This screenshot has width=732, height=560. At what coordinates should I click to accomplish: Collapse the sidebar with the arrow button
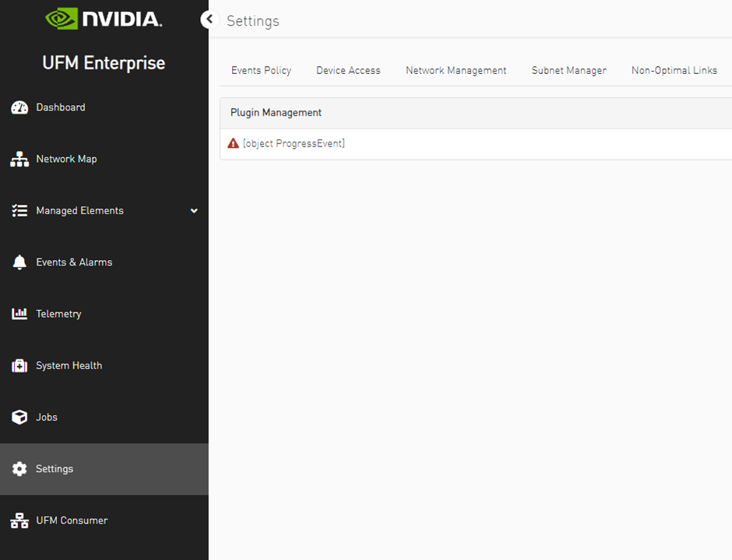pos(209,19)
